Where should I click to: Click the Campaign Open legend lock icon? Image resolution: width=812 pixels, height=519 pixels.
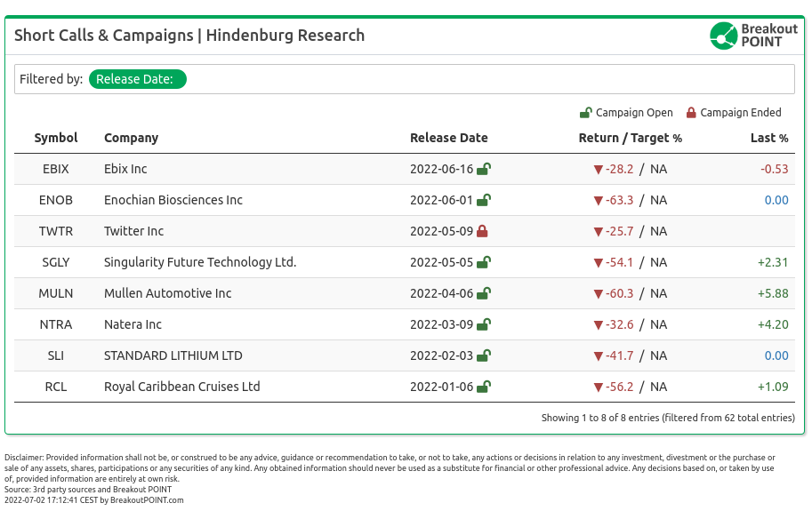[x=586, y=113]
